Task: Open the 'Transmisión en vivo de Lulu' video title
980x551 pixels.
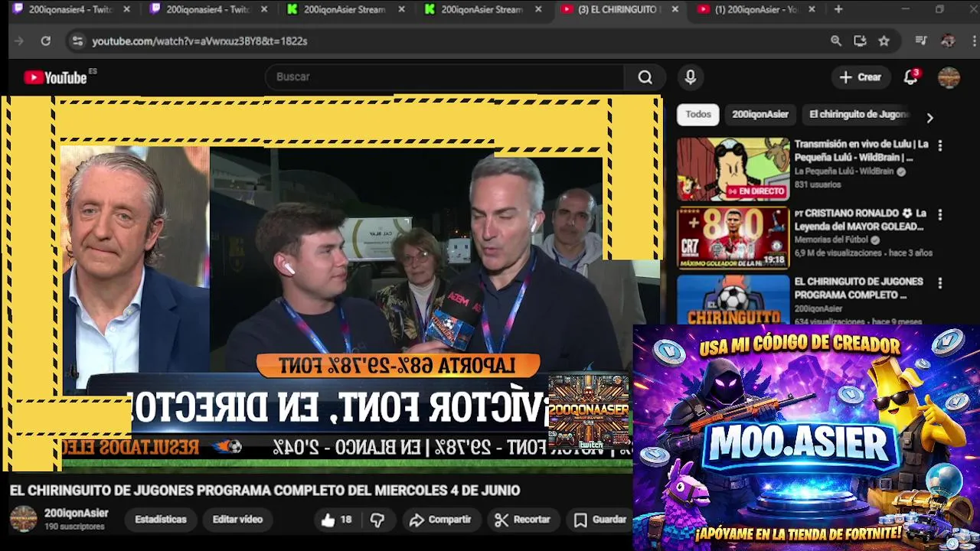Action: coord(861,151)
